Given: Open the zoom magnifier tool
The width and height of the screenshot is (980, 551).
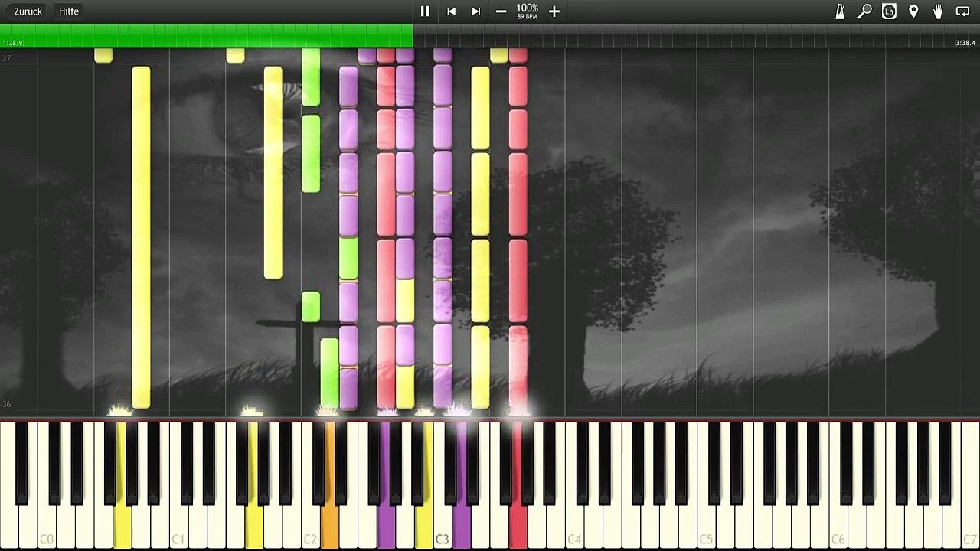Looking at the screenshot, I should tap(864, 11).
